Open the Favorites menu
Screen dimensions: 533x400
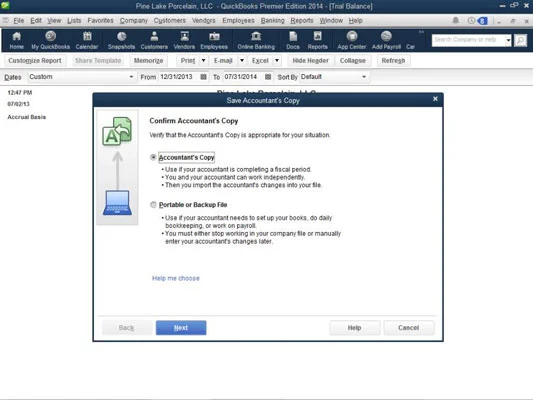(x=100, y=21)
